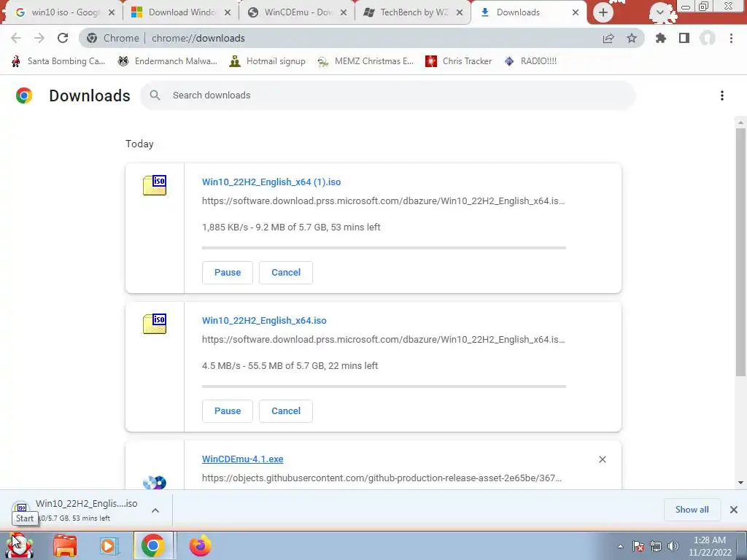Image resolution: width=747 pixels, height=560 pixels.
Task: Cancel the Win10_22H2_English_x64.iso download
Action: point(286,411)
